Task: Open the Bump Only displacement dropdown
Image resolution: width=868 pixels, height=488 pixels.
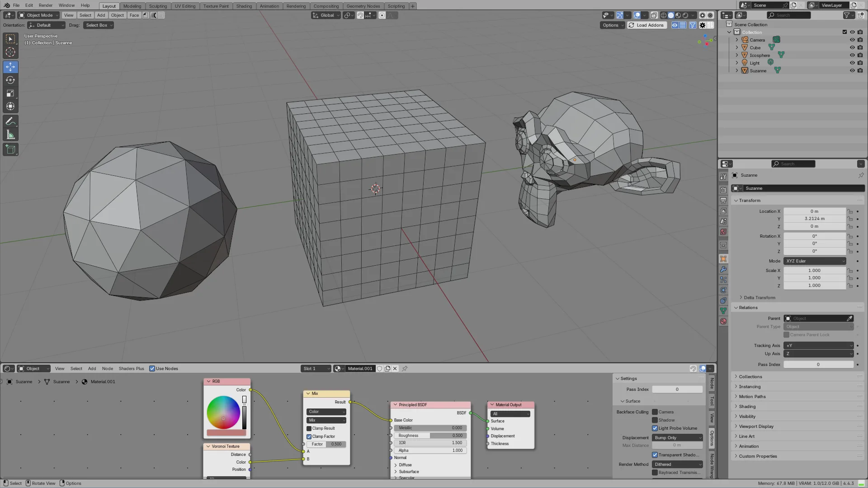Action: [x=677, y=438]
